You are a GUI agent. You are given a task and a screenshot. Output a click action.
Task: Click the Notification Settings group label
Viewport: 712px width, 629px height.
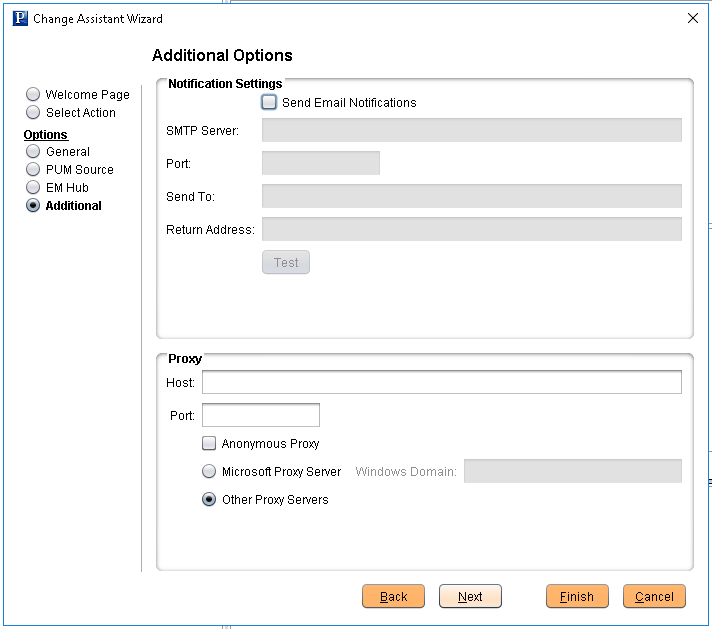(x=225, y=84)
